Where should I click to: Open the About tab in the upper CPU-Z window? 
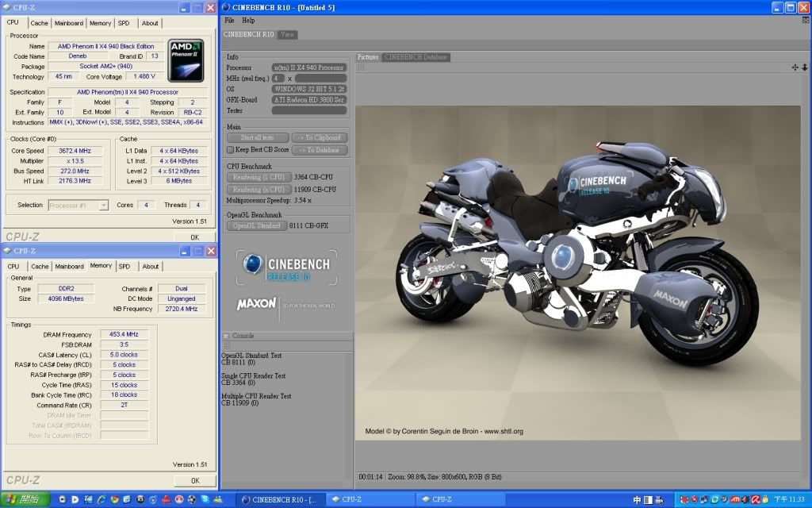coord(150,23)
